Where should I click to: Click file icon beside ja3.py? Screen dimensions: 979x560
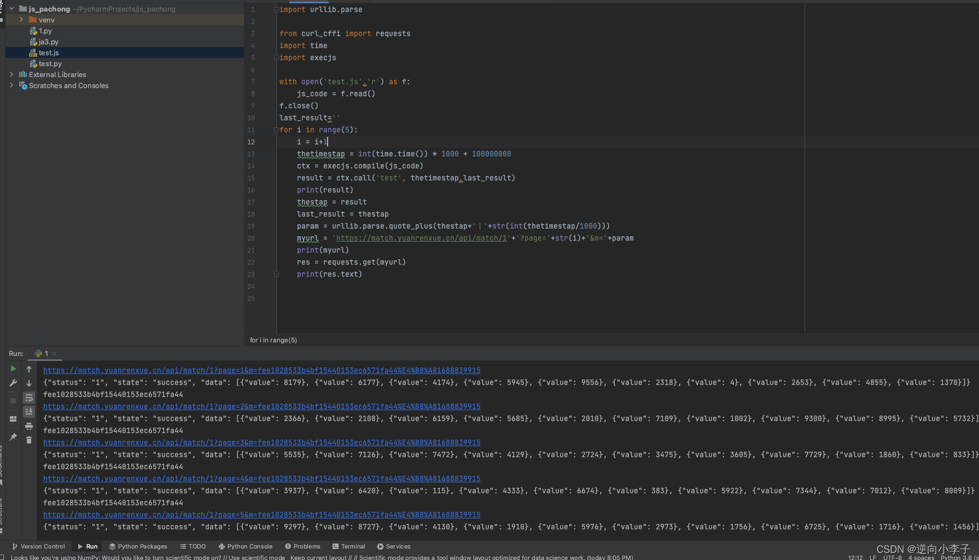[33, 42]
